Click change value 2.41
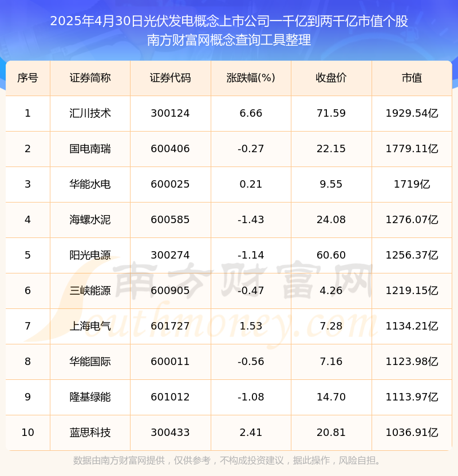The image size is (458, 476). tap(251, 433)
